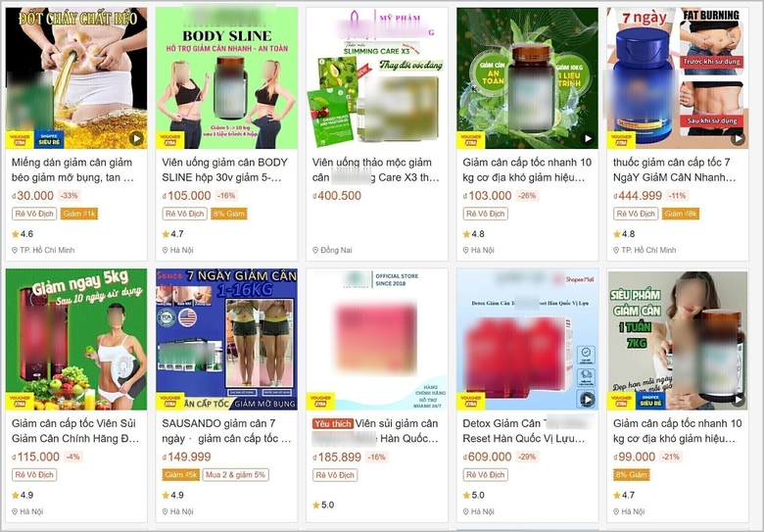Click Rẻ Vô Địch tag under 30.000 price
Screen dimensions: 764x532
[34, 214]
